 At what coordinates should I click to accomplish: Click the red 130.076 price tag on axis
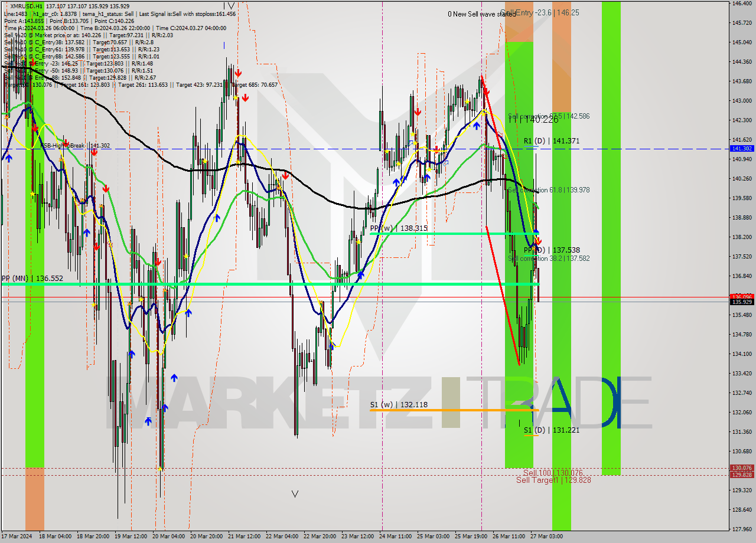(x=742, y=467)
